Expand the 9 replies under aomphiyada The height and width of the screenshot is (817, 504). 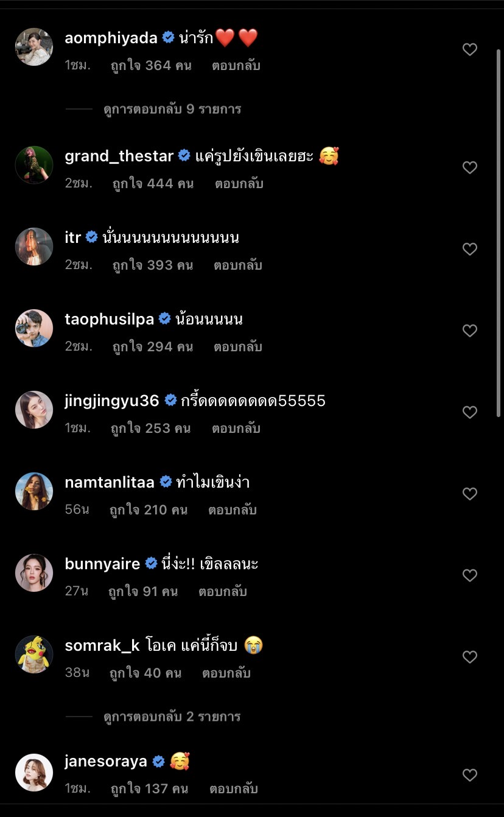tap(172, 110)
